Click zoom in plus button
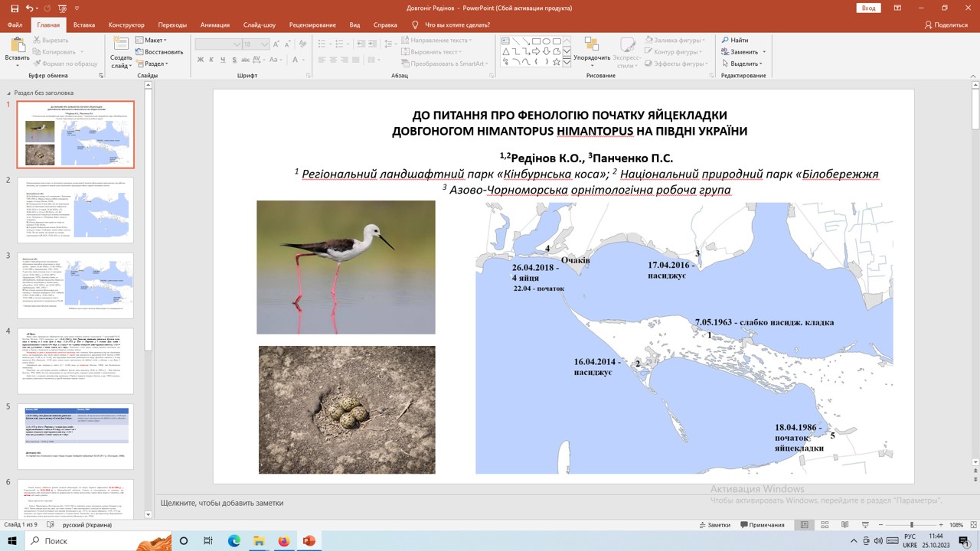 [x=941, y=525]
